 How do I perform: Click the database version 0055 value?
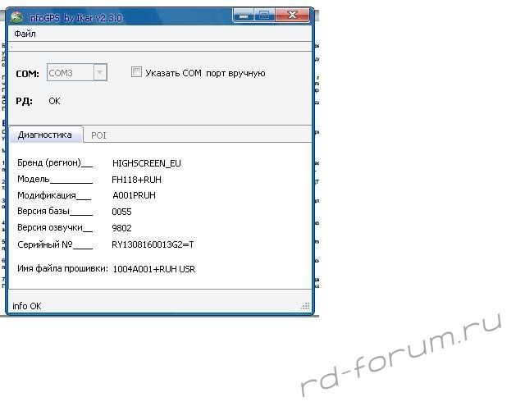(121, 212)
